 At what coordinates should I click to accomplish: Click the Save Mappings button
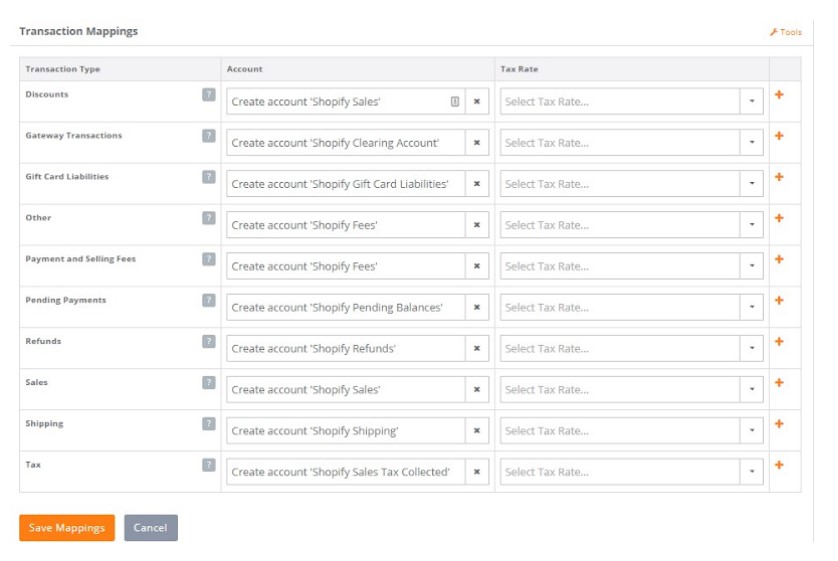click(67, 528)
